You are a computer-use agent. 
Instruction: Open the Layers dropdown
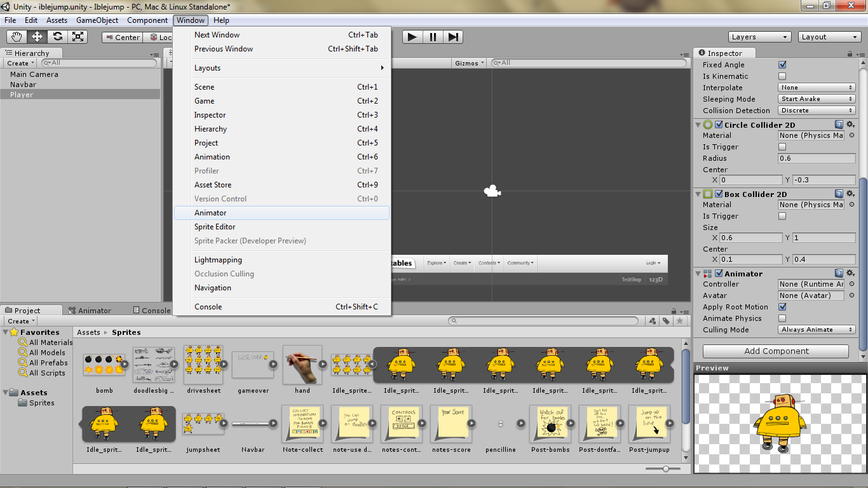pos(759,36)
